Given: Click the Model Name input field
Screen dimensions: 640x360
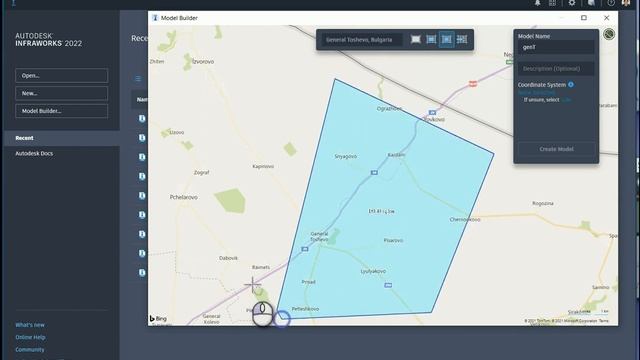Looking at the screenshot, I should (556, 47).
